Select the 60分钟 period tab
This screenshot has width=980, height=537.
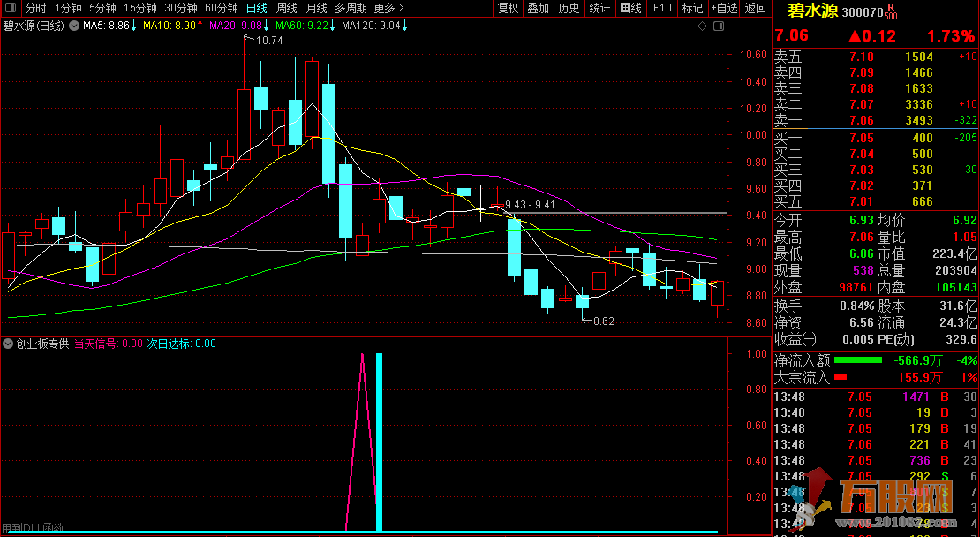click(222, 8)
